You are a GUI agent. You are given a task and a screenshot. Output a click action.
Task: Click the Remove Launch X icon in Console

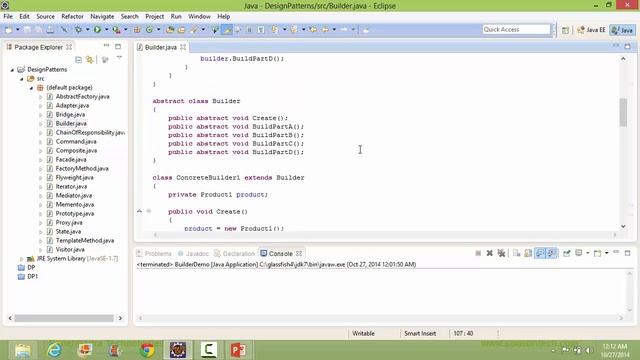490,253
